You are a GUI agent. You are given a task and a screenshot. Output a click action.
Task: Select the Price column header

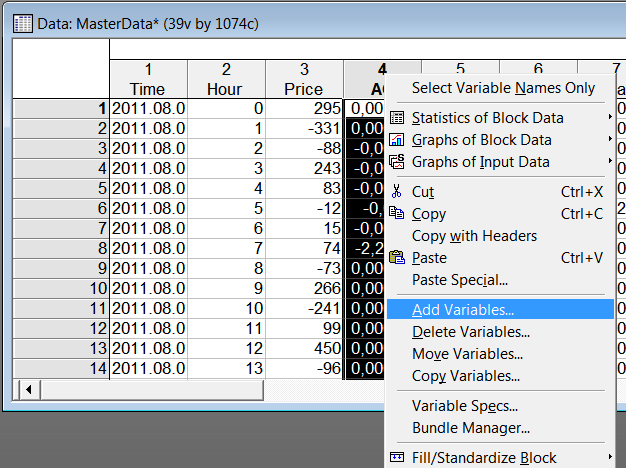click(304, 79)
